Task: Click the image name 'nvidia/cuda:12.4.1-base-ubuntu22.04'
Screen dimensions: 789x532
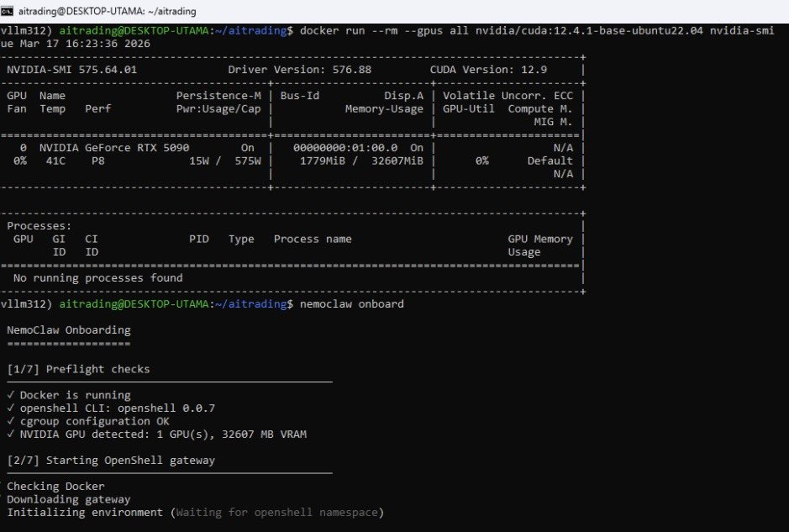Action: 589,31
